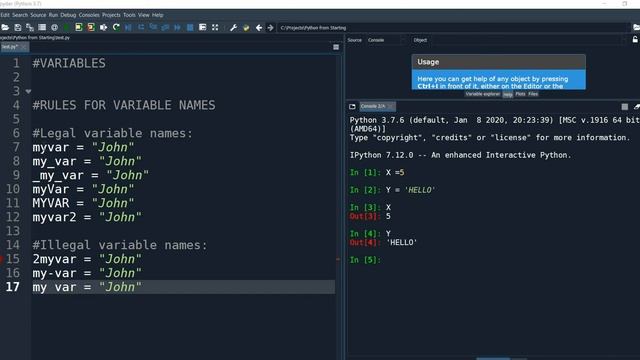Click the Usage heading in Help pane
Viewport: 640px width, 360px height.
click(x=428, y=62)
